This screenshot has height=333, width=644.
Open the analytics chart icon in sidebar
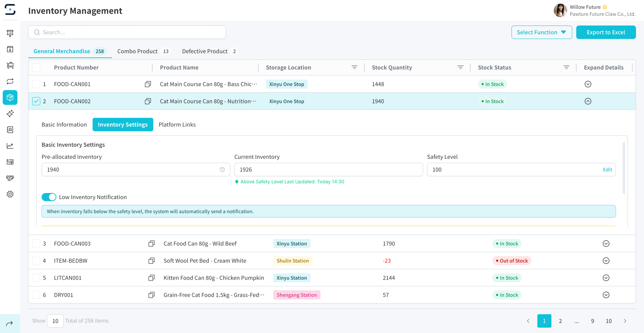[10, 146]
